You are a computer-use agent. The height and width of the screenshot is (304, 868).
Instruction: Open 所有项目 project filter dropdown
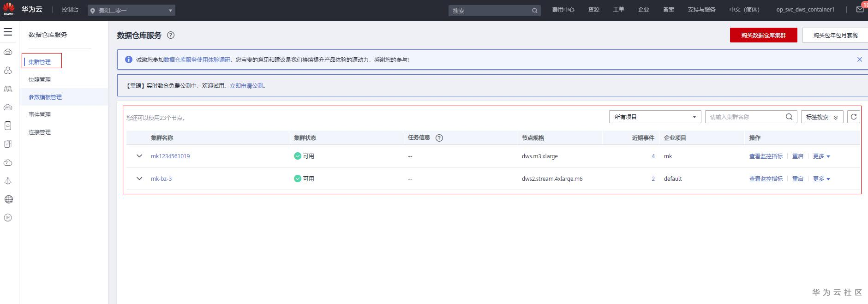coord(655,117)
